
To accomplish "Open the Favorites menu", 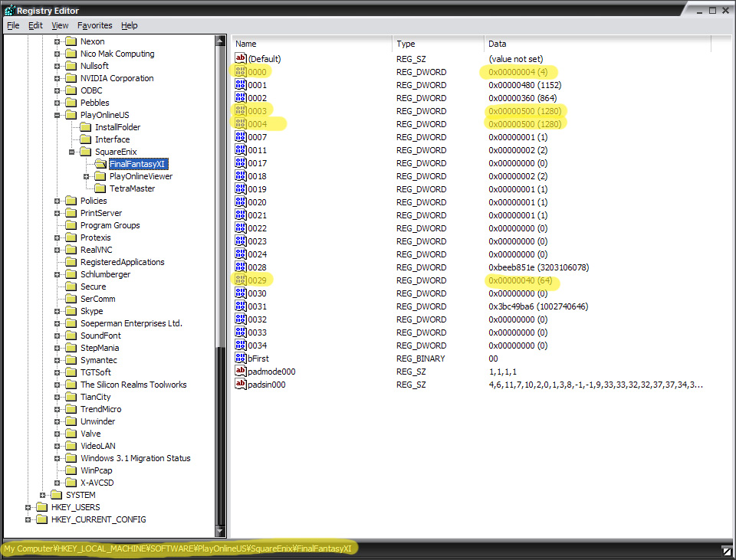I will [94, 25].
